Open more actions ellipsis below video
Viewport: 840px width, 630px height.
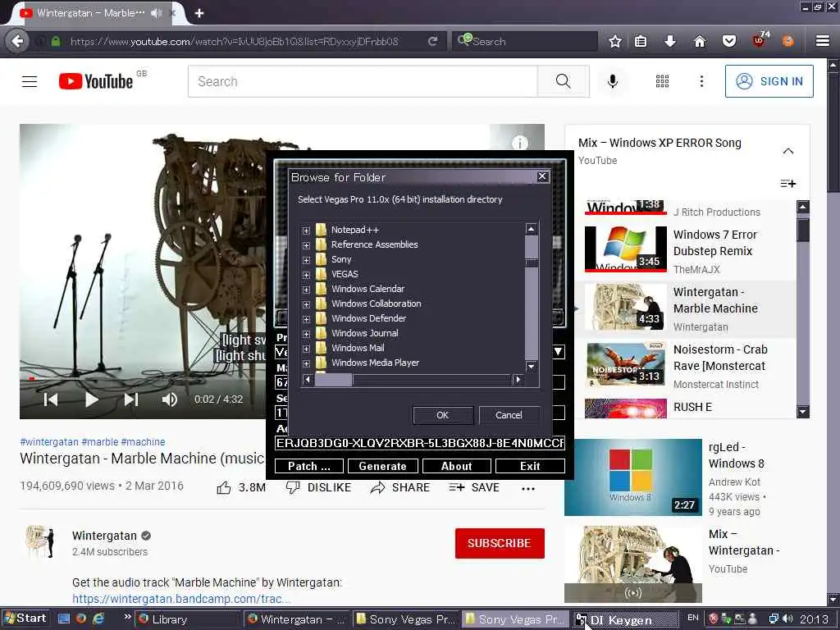[528, 488]
